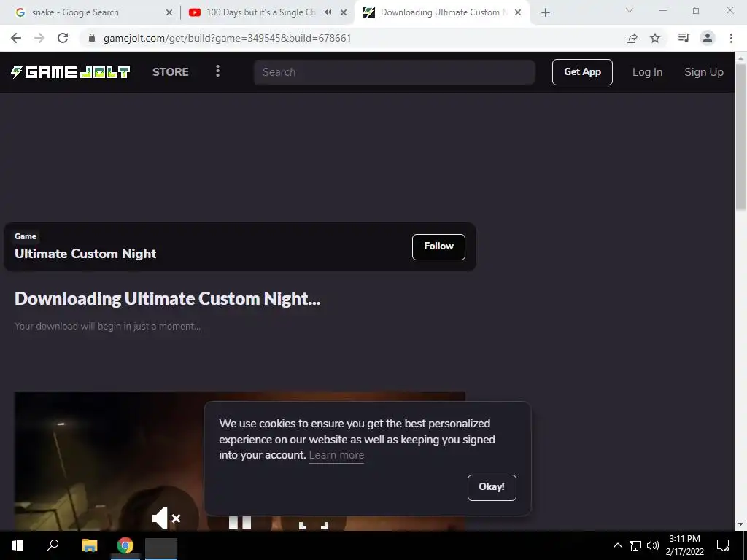This screenshot has width=747, height=560.
Task: Unmute the video with the speaker icon
Action: click(166, 518)
